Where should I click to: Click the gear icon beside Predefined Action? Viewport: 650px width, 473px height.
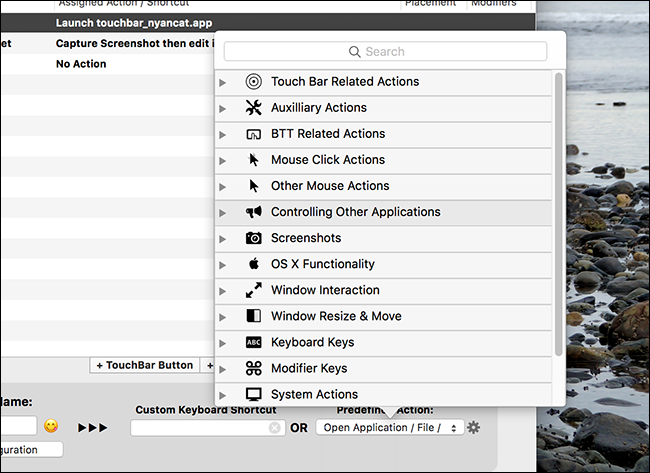click(473, 427)
